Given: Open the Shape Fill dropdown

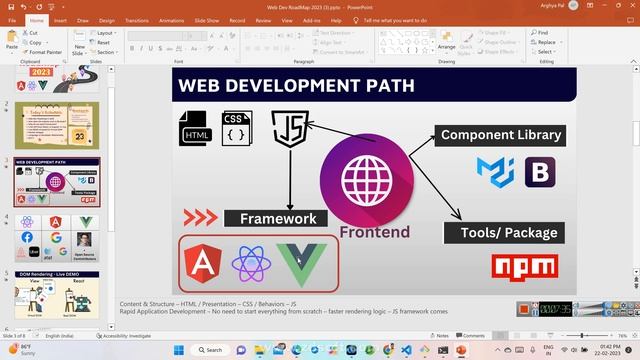Looking at the screenshot, I should click(x=494, y=32).
